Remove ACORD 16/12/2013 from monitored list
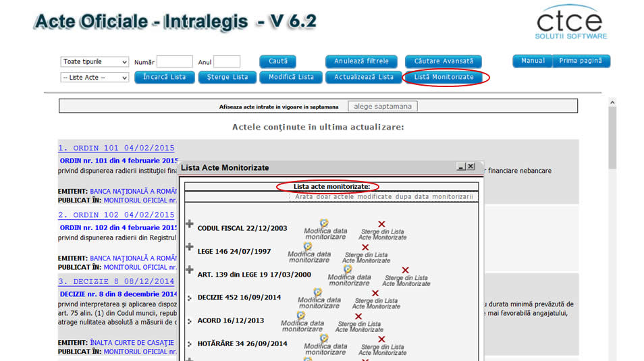This screenshot has height=361, width=644. coord(358,316)
